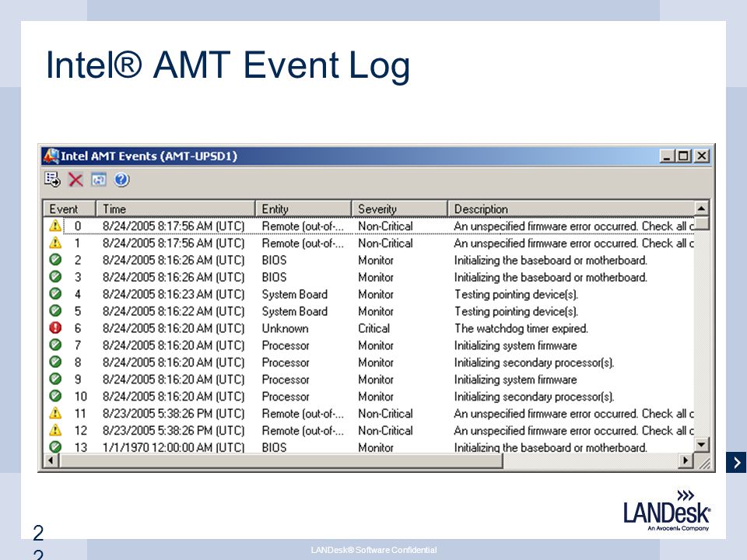Screen dimensions: 747x560
Task: Close the Intel AMT Events window
Action: coord(701,156)
